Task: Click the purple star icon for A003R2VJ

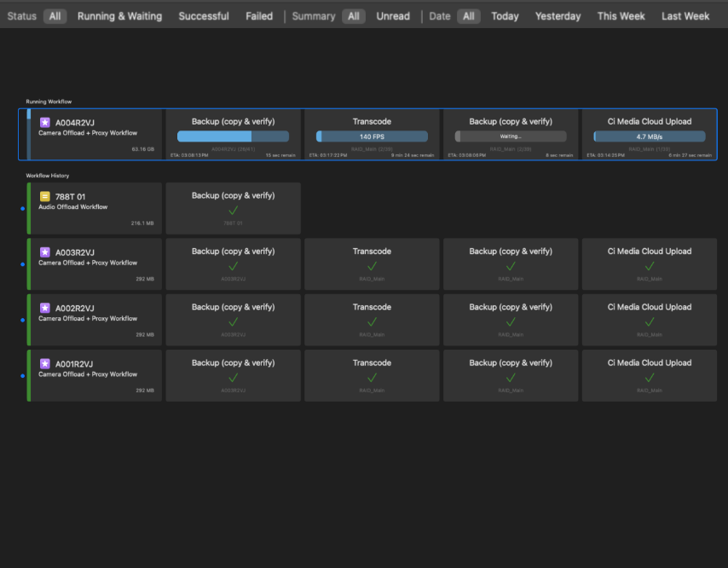Action: pos(45,252)
